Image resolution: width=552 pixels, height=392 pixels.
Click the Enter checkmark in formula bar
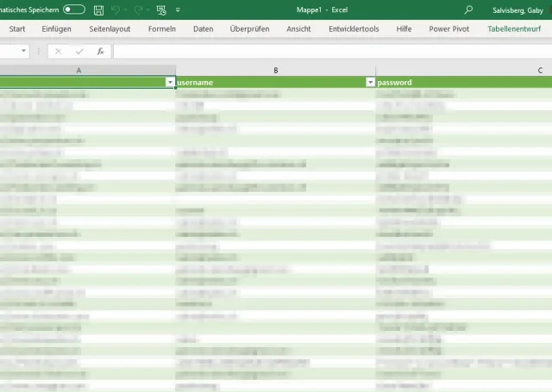[79, 51]
